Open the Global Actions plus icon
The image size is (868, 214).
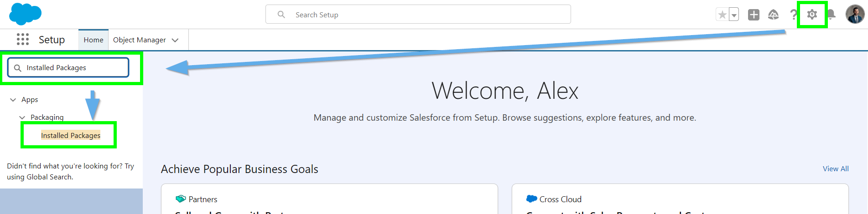pos(754,15)
